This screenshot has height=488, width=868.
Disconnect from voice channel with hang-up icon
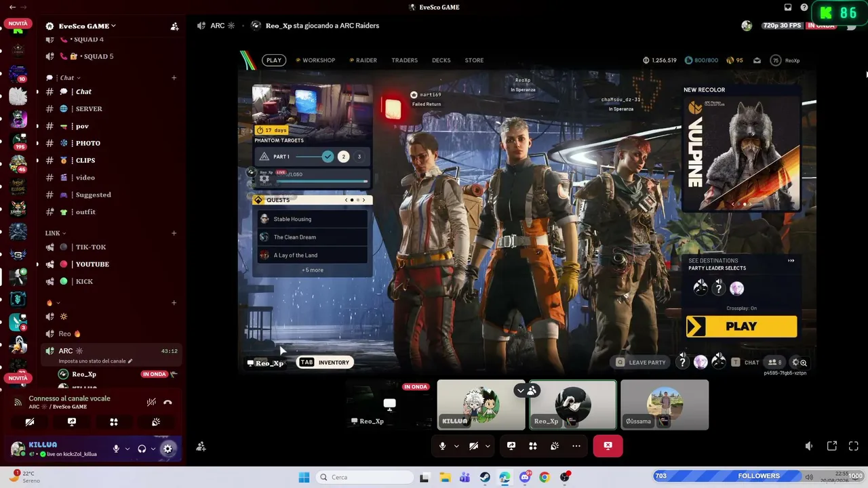[167, 403]
